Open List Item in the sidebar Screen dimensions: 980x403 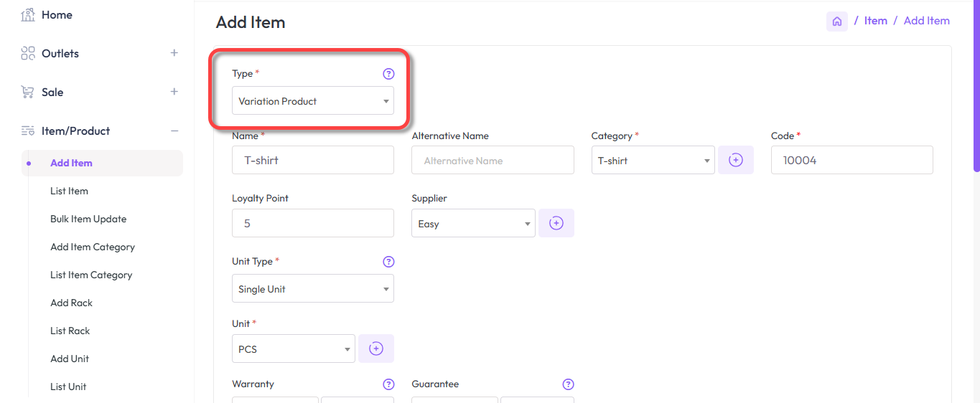click(x=69, y=191)
